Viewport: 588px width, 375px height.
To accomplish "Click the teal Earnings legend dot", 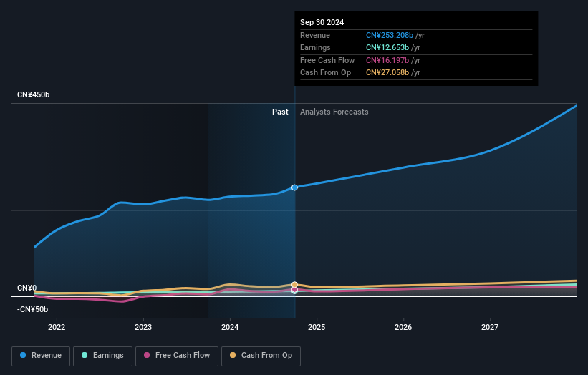I will click(x=85, y=355).
